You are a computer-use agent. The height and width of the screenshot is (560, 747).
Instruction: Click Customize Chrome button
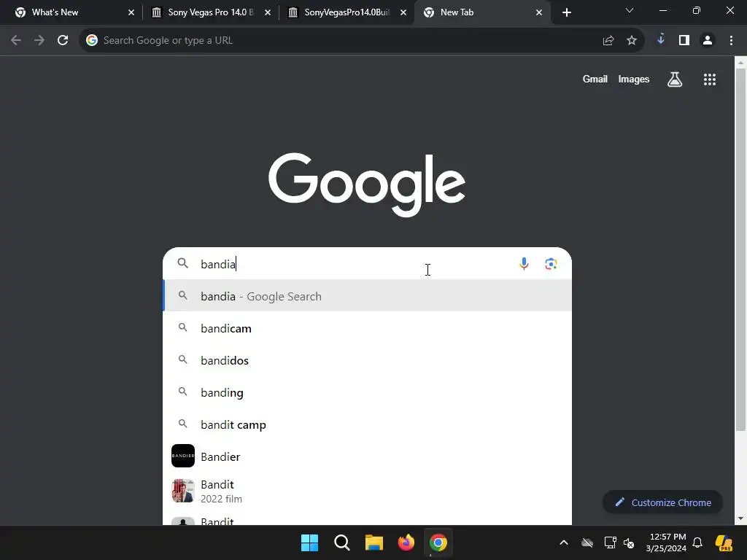pos(662,502)
